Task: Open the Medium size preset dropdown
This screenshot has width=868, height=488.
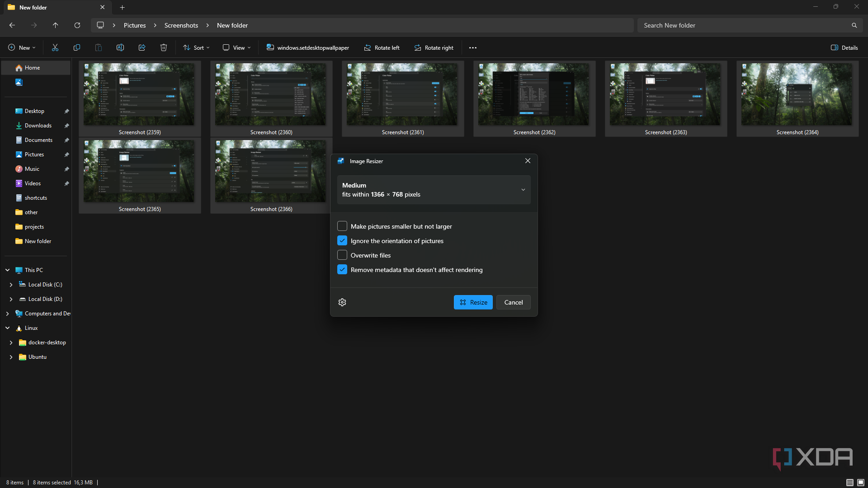Action: tap(434, 190)
